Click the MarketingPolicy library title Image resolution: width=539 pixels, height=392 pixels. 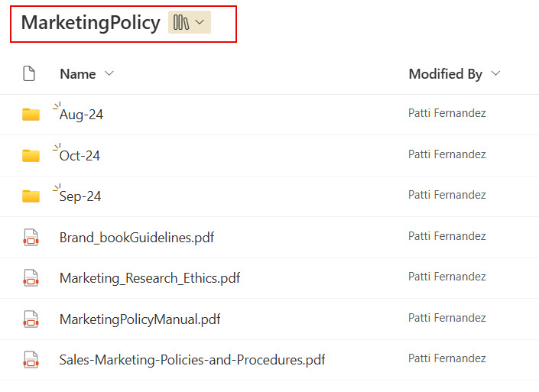(x=90, y=23)
